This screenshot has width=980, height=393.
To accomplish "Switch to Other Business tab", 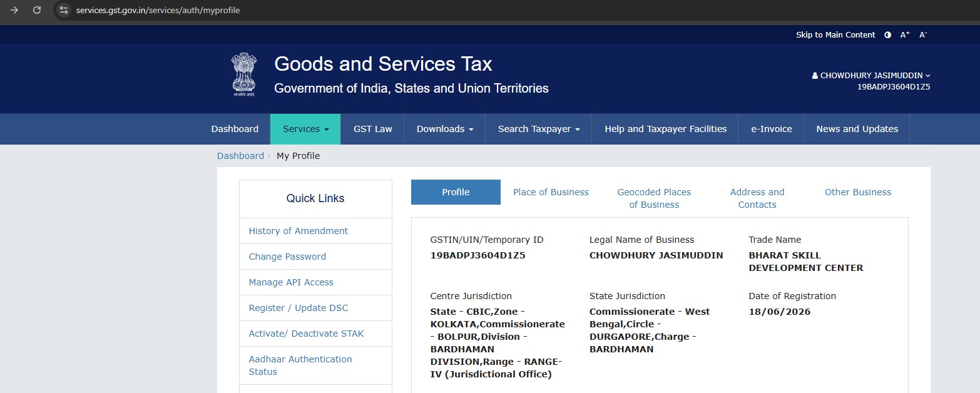I will click(x=858, y=192).
